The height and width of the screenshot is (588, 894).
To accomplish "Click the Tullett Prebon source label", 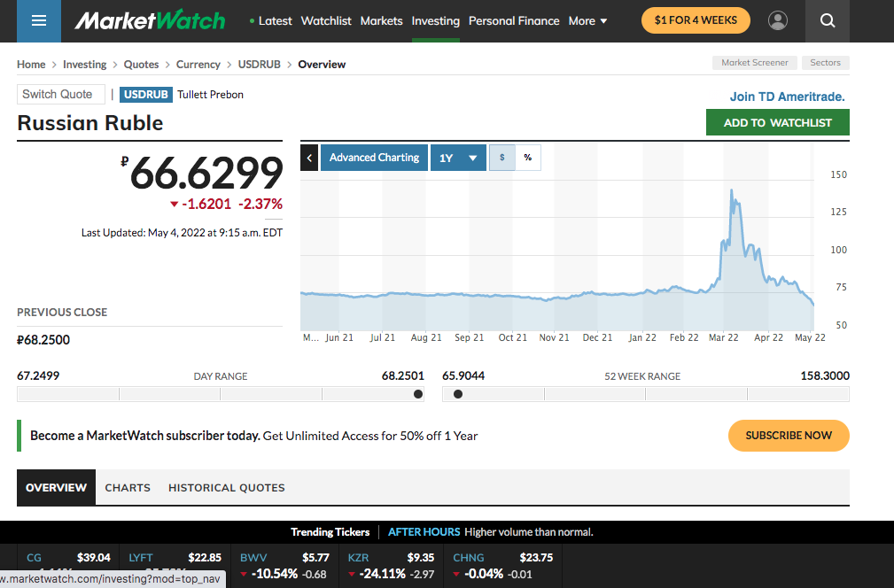I will (x=210, y=95).
